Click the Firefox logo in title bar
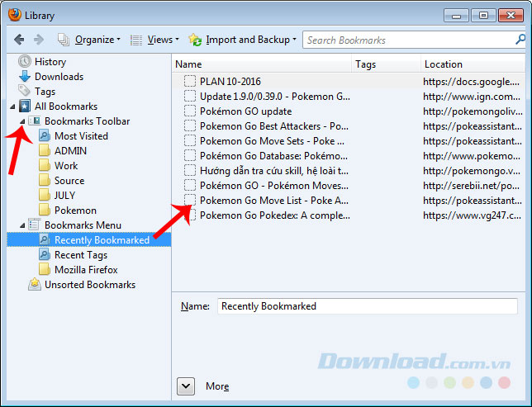532x407 pixels. (x=14, y=15)
